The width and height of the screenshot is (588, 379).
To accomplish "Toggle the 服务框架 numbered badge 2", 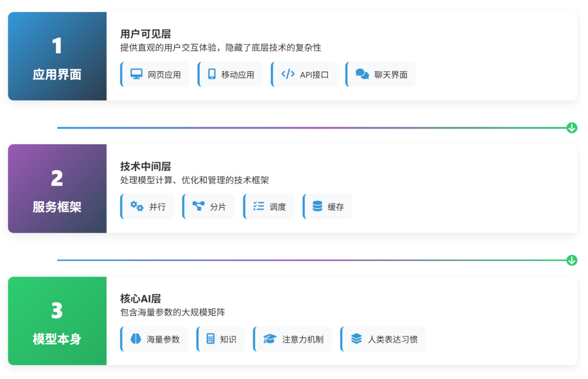I will [57, 179].
